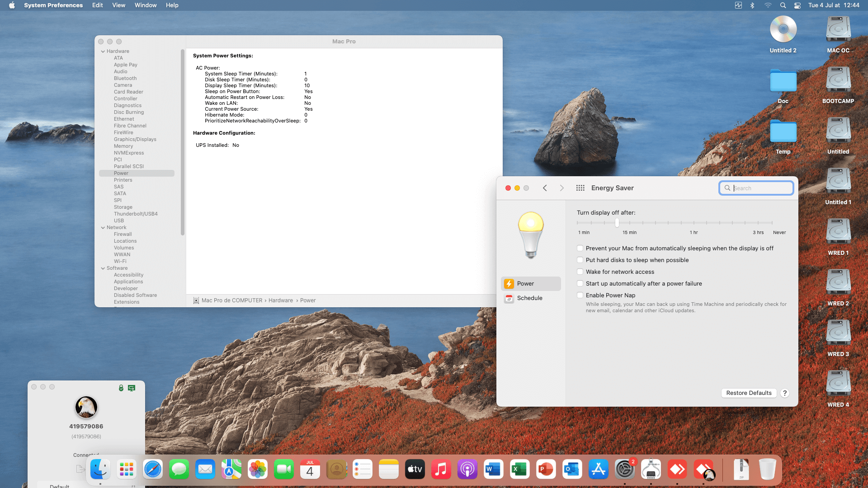Image resolution: width=868 pixels, height=488 pixels.
Task: Click the display-off slider thumb
Action: (617, 223)
